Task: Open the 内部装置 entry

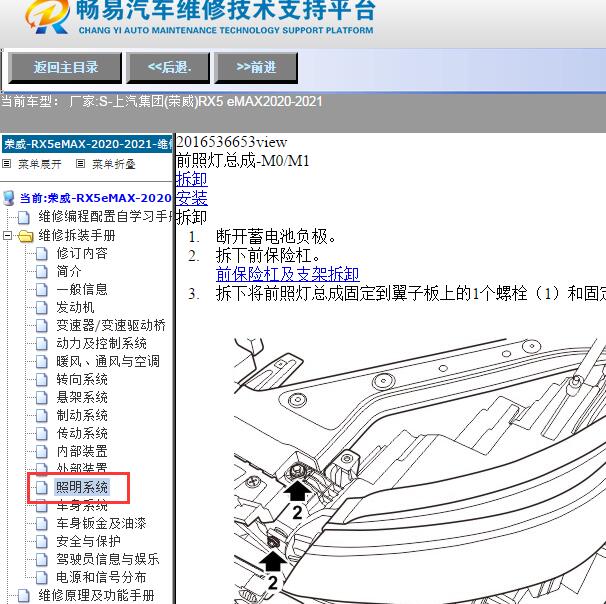Action: click(x=82, y=451)
